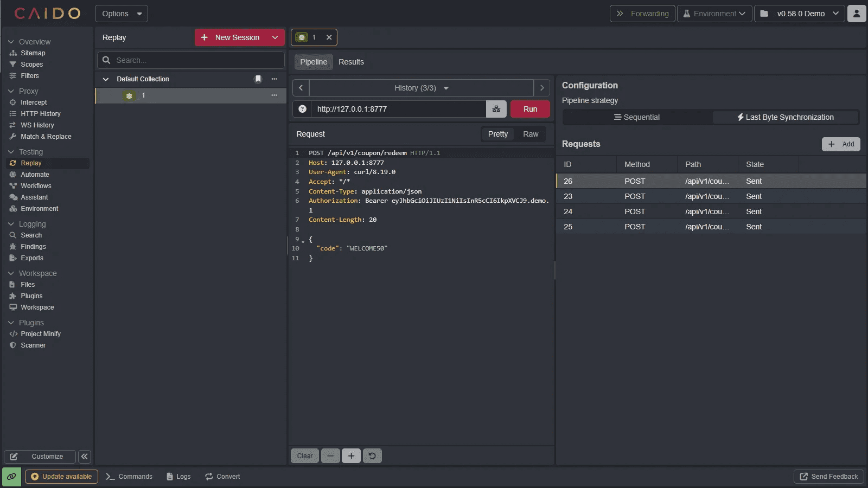Open Match & Replace
This screenshot has width=868, height=488.
(x=46, y=137)
